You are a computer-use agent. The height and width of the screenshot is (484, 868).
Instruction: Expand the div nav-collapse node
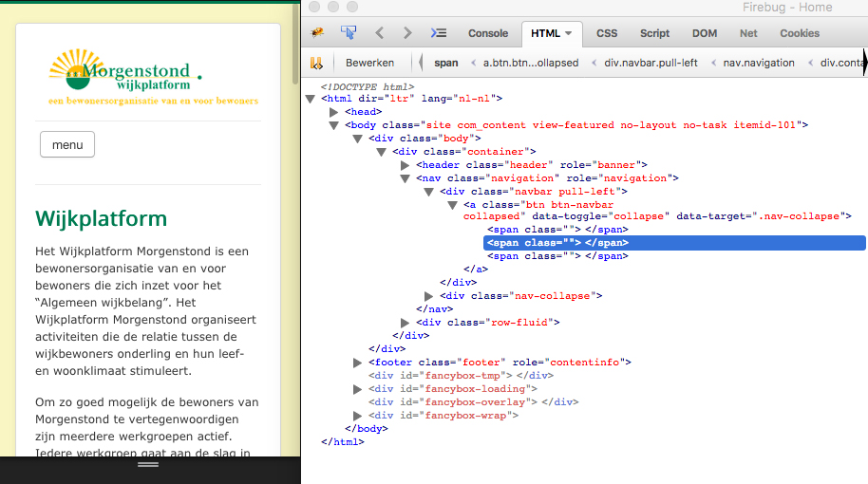click(429, 296)
